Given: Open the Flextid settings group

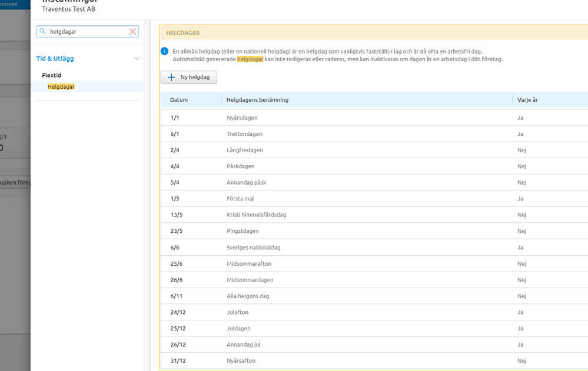Looking at the screenshot, I should click(x=52, y=75).
